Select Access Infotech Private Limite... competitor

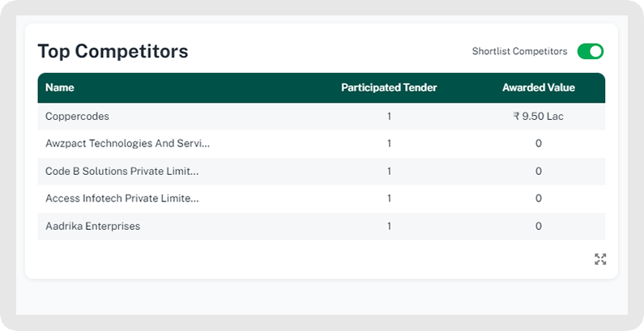[x=122, y=199]
